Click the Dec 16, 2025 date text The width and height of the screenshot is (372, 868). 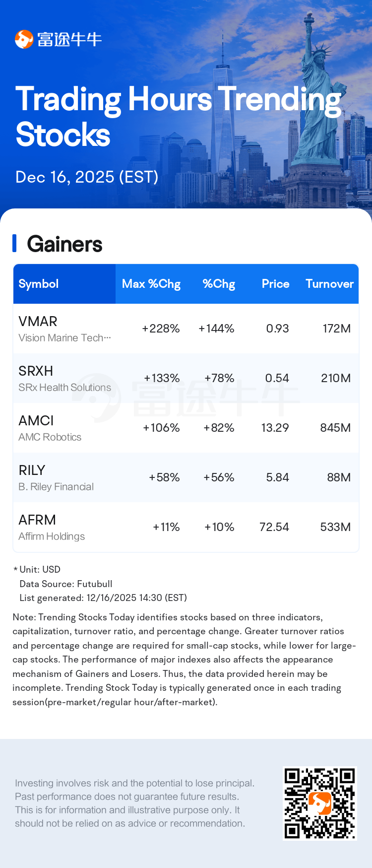click(x=87, y=177)
